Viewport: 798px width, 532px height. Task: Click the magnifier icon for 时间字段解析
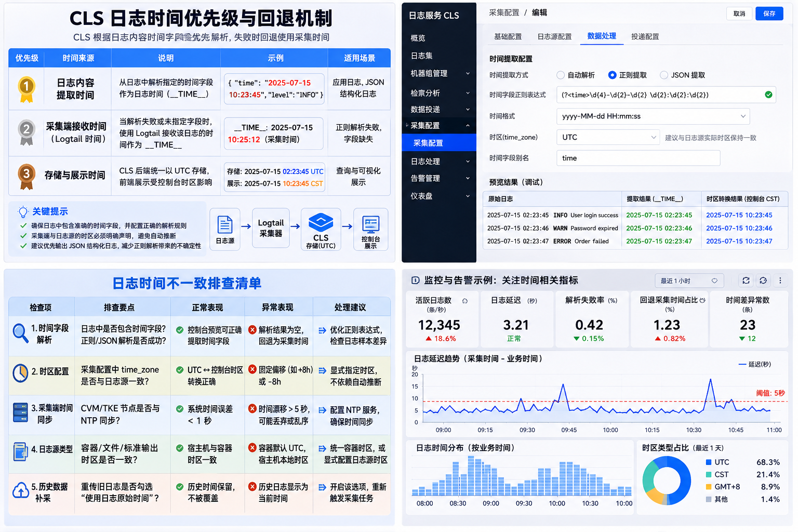click(20, 333)
